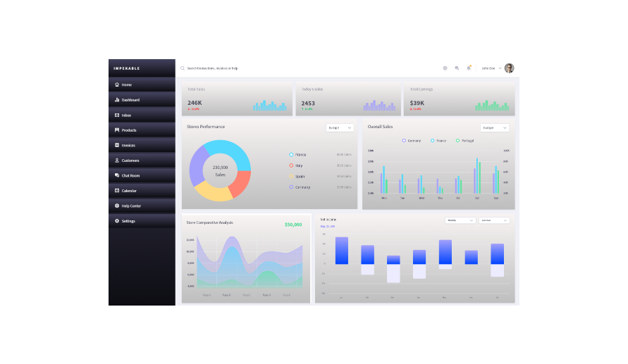Viewport: 628px width, 364px height.
Task: Click the Calendar icon in sidebar
Action: pyautogui.click(x=117, y=191)
